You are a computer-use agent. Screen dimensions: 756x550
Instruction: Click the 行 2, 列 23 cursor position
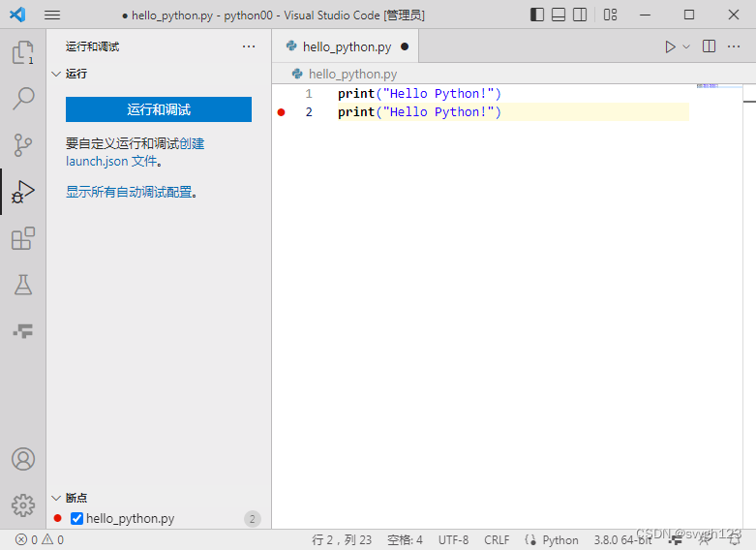point(342,539)
